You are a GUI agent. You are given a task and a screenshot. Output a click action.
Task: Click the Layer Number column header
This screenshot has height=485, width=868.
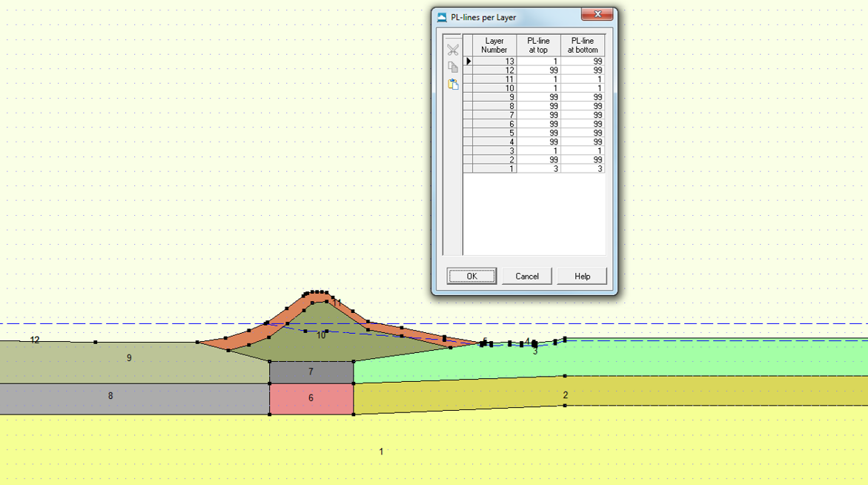click(x=494, y=45)
